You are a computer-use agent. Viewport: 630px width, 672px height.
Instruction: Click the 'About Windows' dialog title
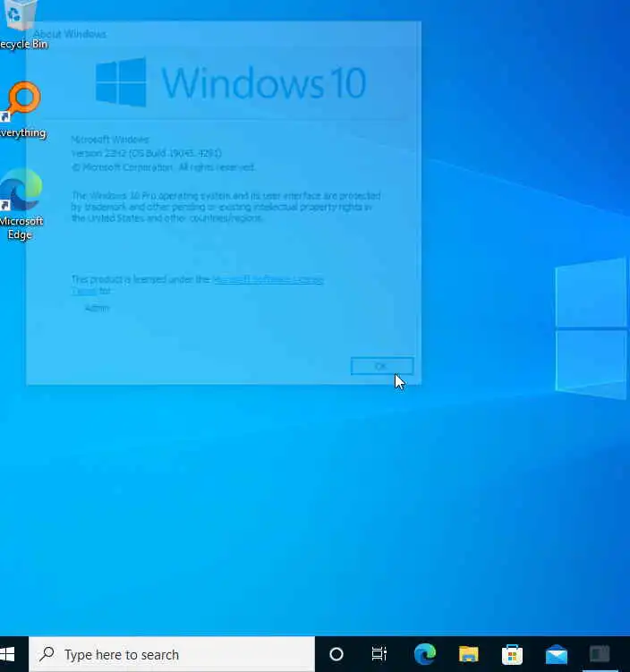coord(70,34)
